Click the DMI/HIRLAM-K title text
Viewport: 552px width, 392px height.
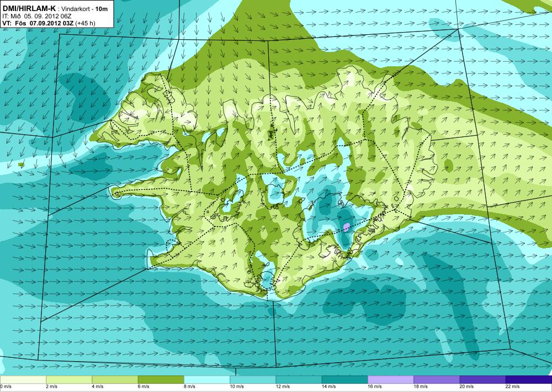coord(29,8)
